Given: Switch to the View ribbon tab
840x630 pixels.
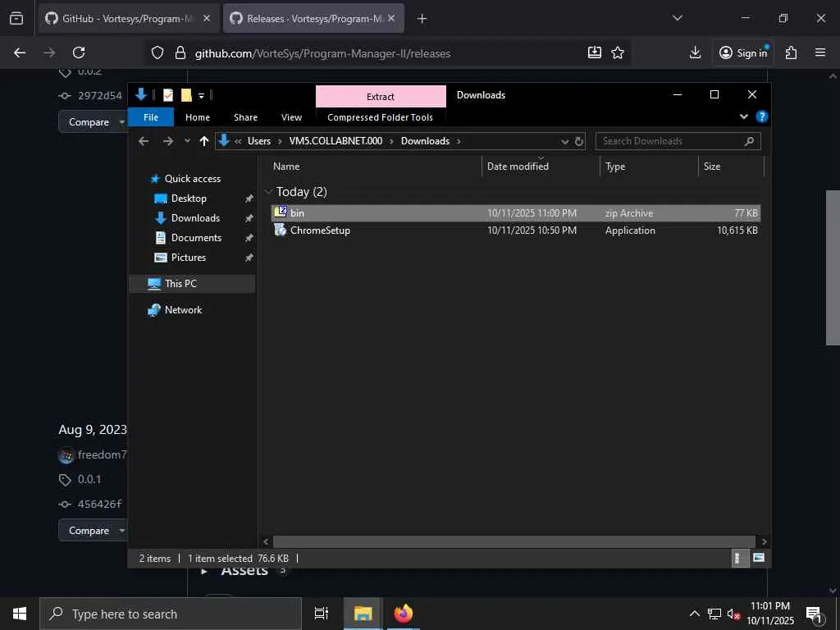Looking at the screenshot, I should click(x=291, y=117).
